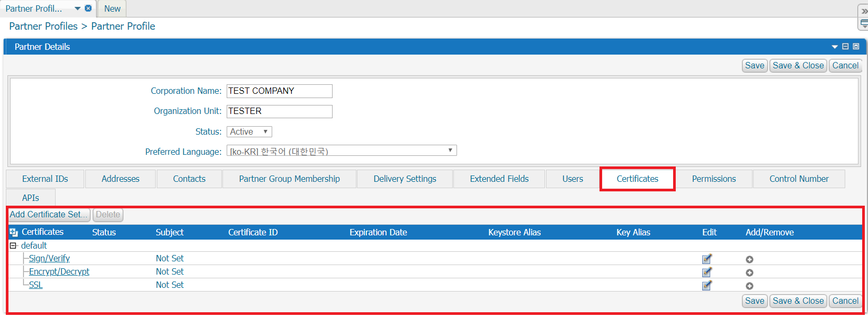Open the Preferred Language dropdown

pyautogui.click(x=342, y=151)
